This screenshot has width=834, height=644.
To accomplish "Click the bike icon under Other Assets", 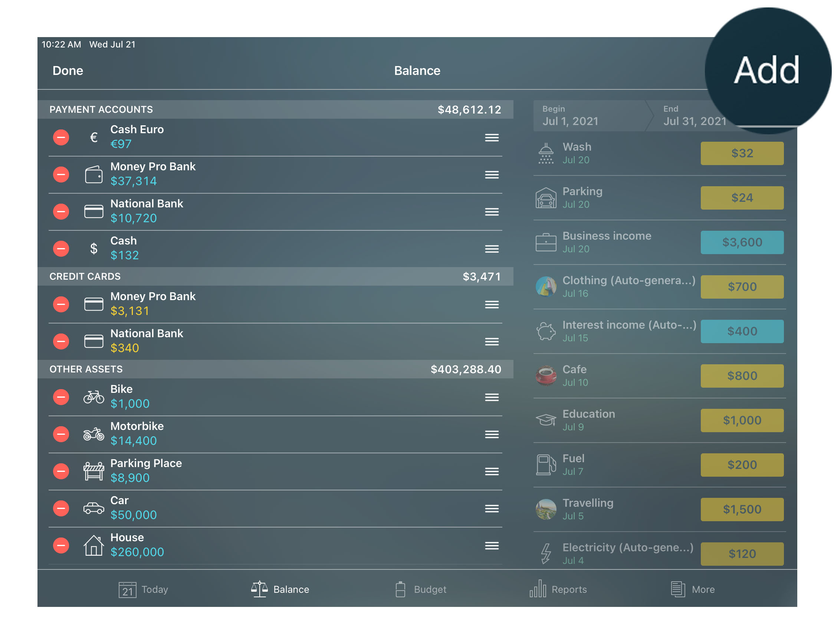I will click(x=93, y=397).
